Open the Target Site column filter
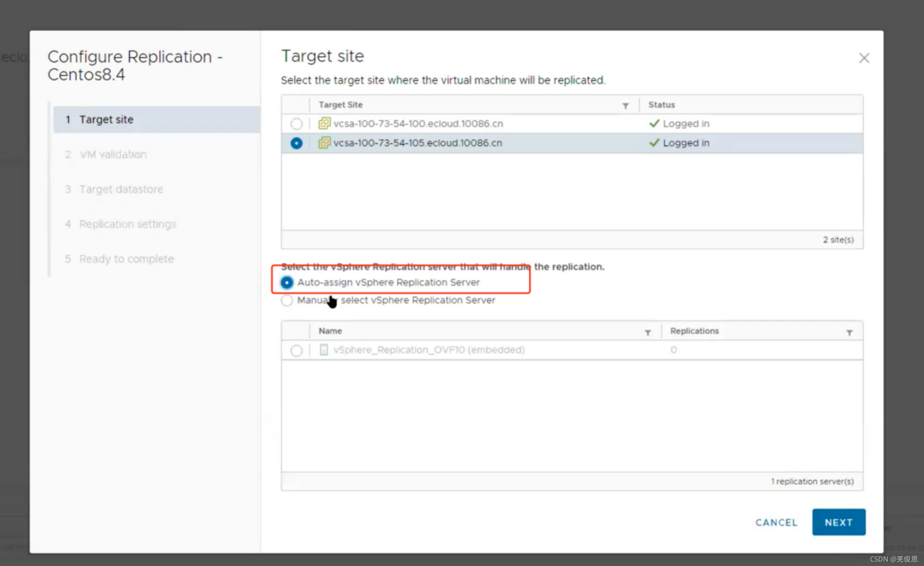 [x=625, y=106]
